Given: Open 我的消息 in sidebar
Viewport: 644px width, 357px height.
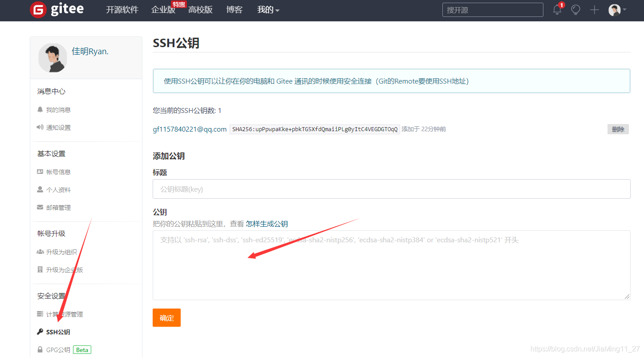Looking at the screenshot, I should tap(58, 110).
